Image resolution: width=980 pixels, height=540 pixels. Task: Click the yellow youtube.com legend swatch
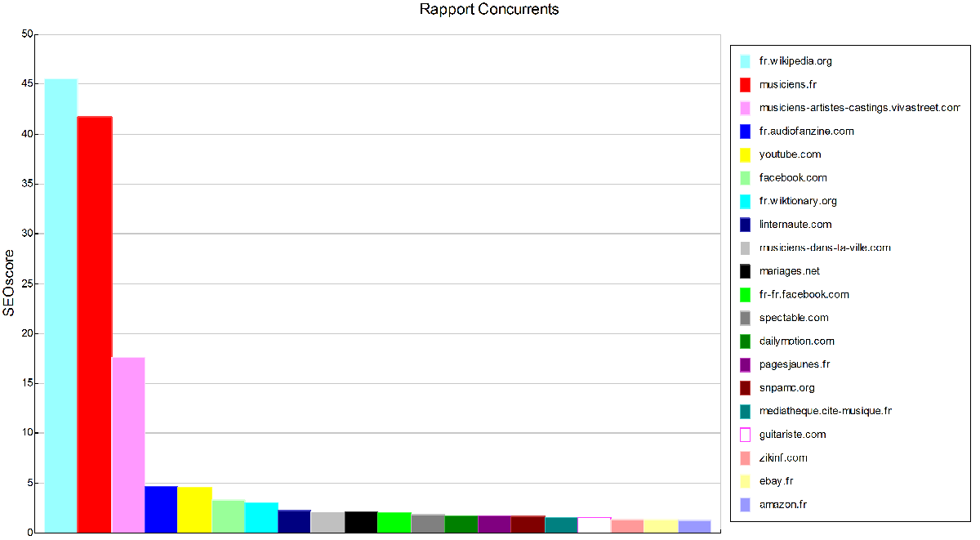click(745, 154)
